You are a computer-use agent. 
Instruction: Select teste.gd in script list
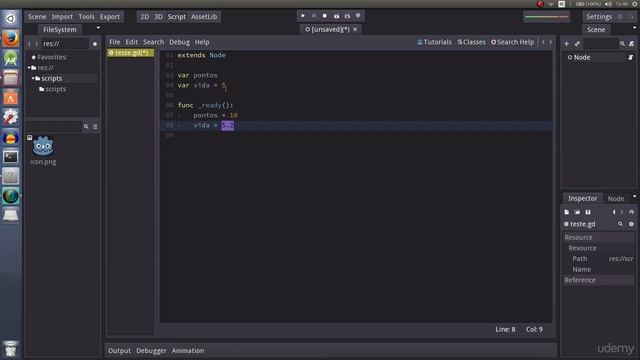(x=131, y=53)
